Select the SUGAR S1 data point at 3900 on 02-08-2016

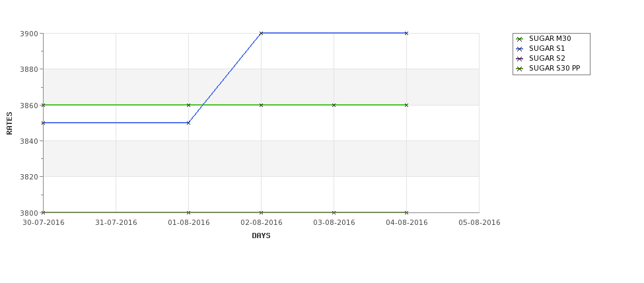click(x=261, y=33)
